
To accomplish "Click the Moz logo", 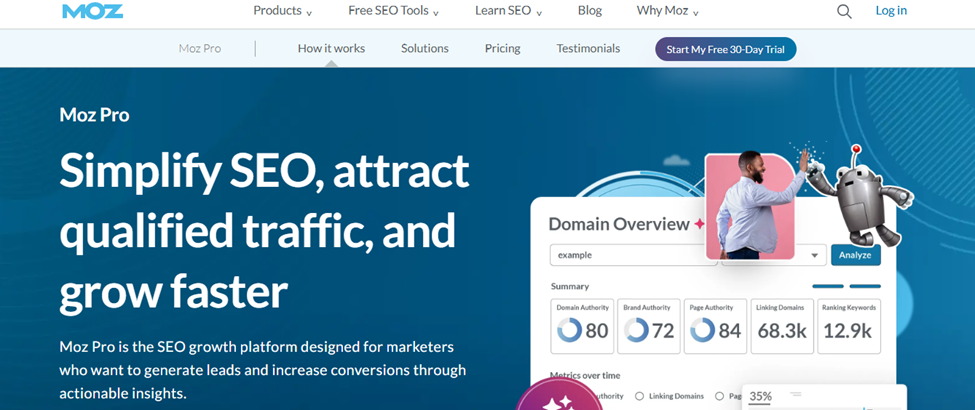I will (x=93, y=11).
